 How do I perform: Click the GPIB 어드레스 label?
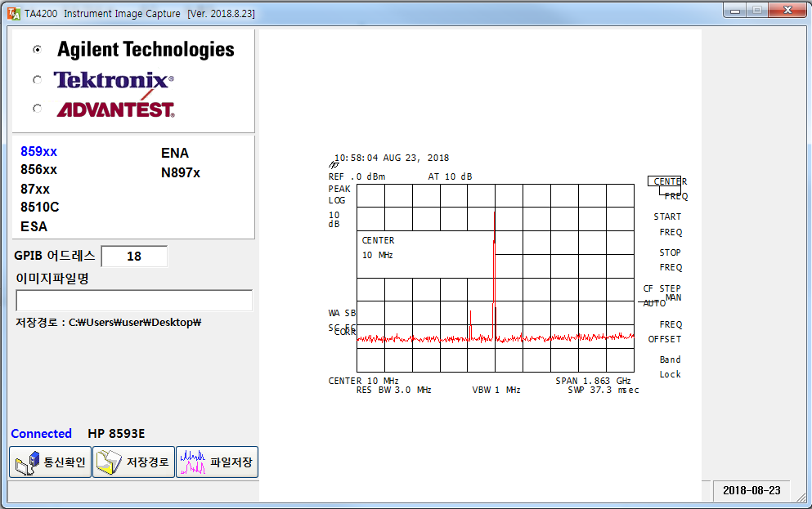pos(54,256)
